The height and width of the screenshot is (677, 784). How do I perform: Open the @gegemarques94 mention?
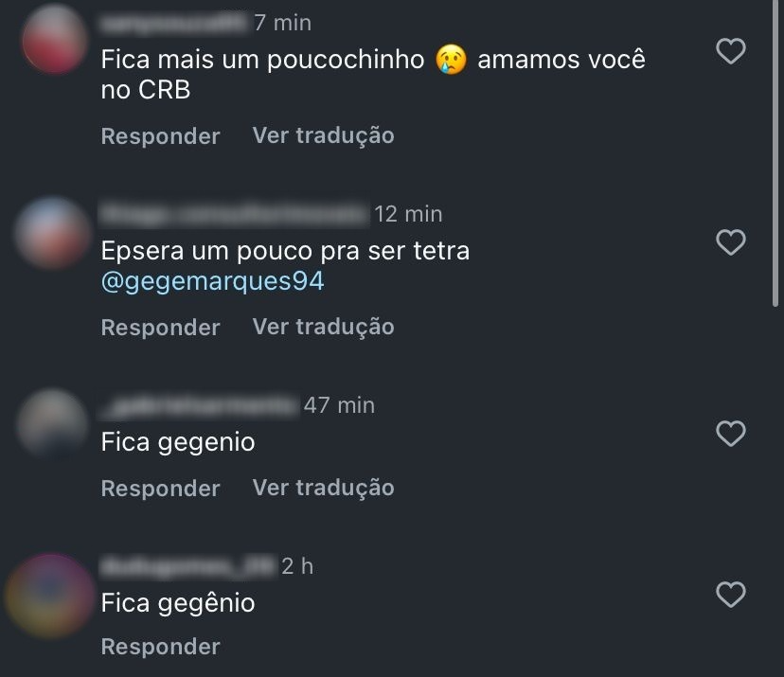point(212,281)
